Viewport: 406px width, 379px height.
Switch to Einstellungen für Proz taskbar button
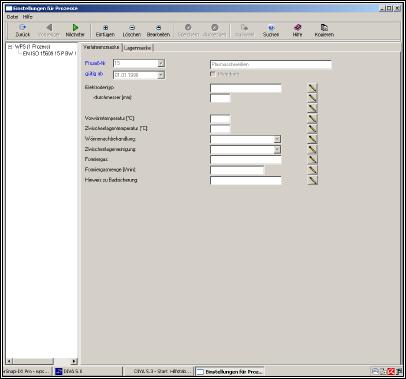point(230,371)
